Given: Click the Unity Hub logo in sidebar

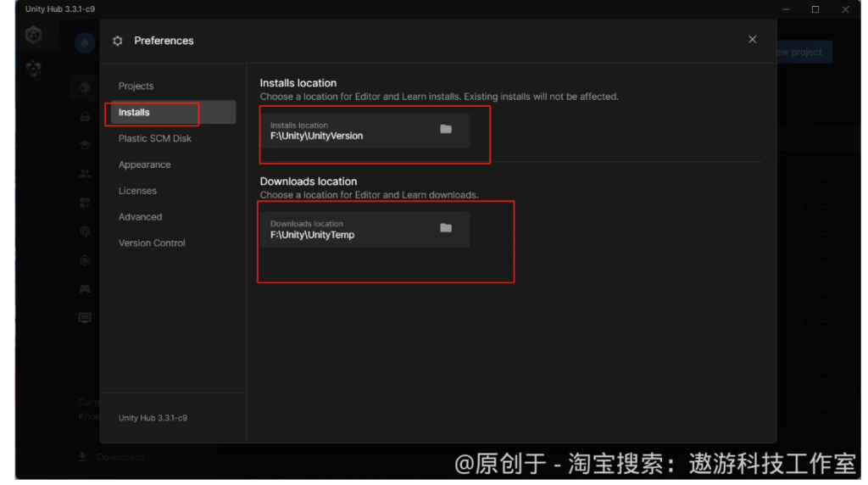Looking at the screenshot, I should click(33, 35).
